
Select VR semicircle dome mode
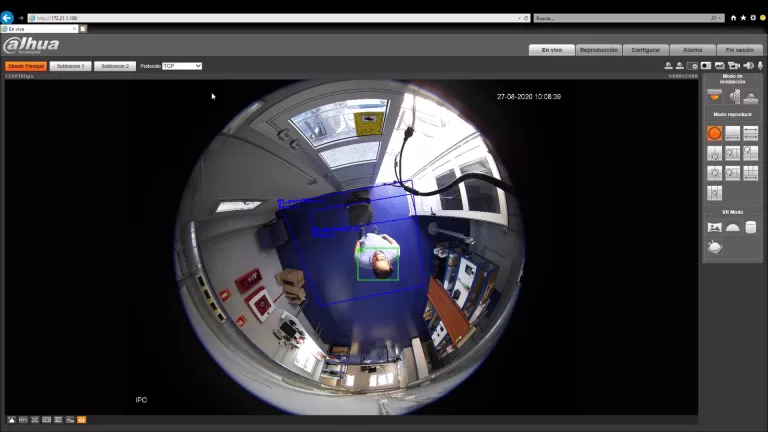click(x=733, y=227)
